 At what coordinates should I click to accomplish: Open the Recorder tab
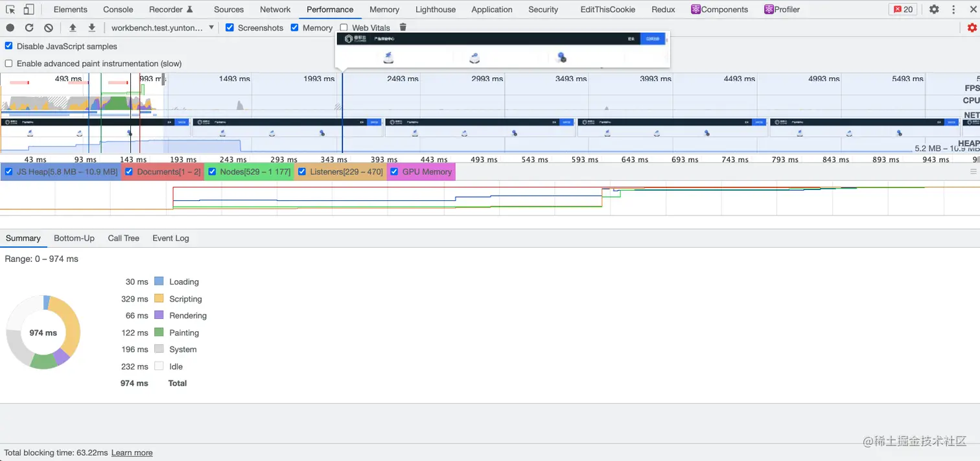tap(171, 10)
